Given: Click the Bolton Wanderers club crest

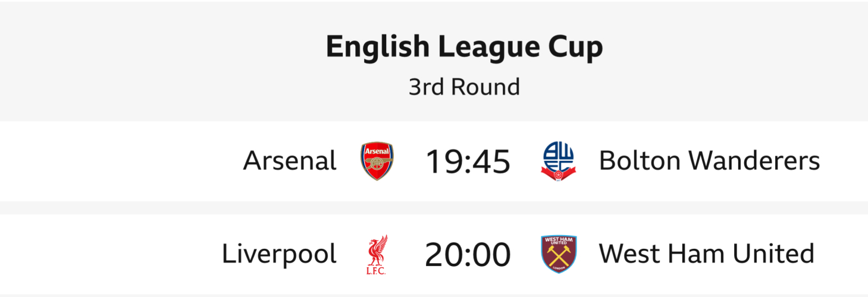Looking at the screenshot, I should click(x=559, y=161).
